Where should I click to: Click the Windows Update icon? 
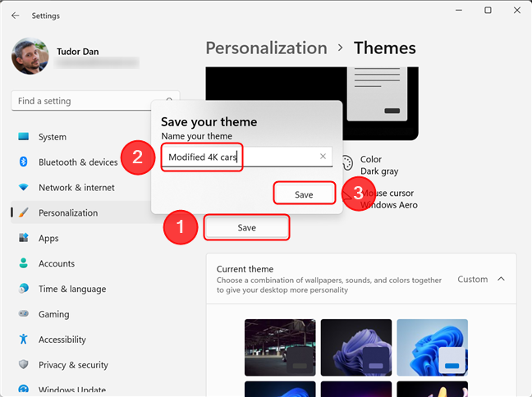24,389
